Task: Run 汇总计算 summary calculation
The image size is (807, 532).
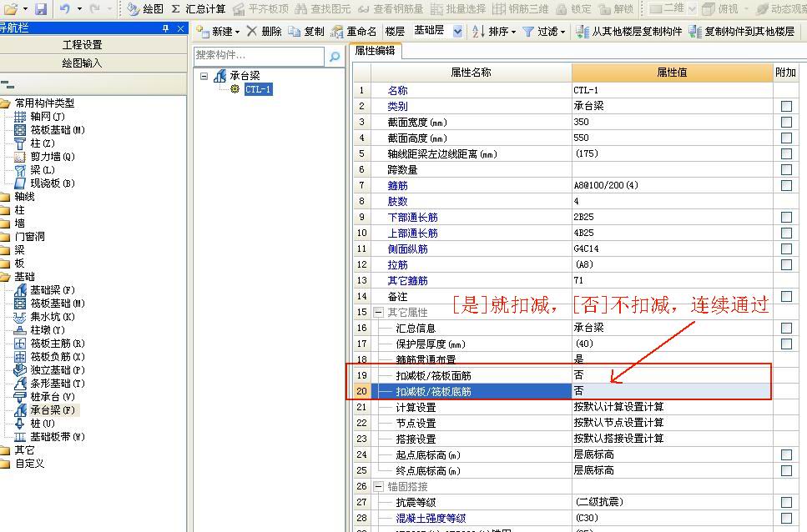Action: (x=199, y=8)
